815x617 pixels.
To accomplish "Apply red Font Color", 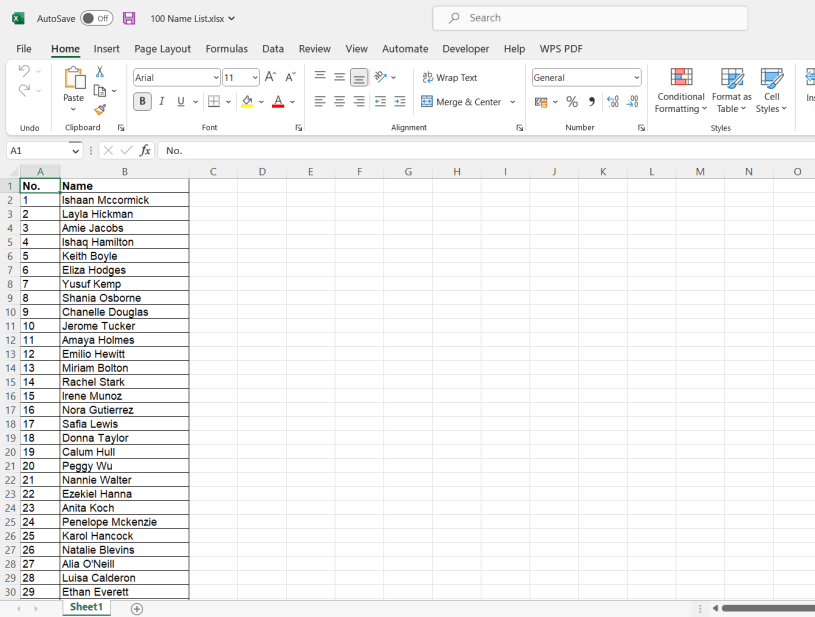I will (278, 101).
